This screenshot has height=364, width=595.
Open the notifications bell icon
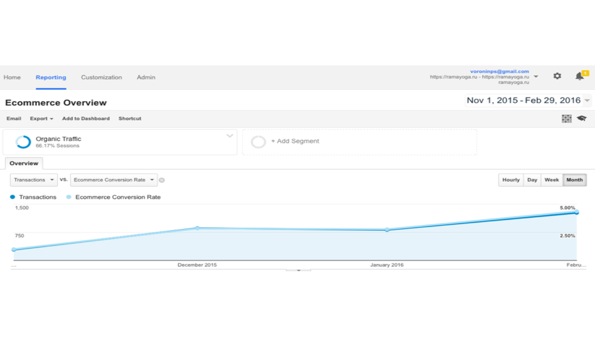point(580,76)
